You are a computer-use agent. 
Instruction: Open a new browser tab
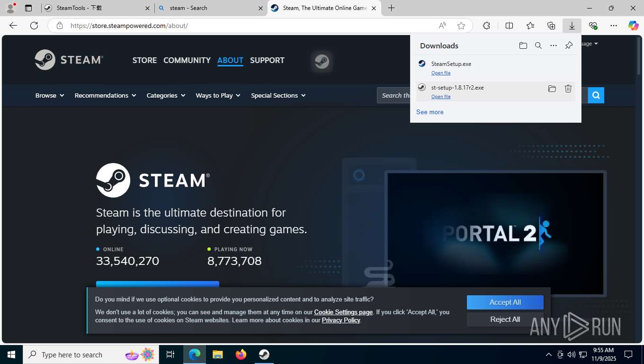tap(391, 8)
